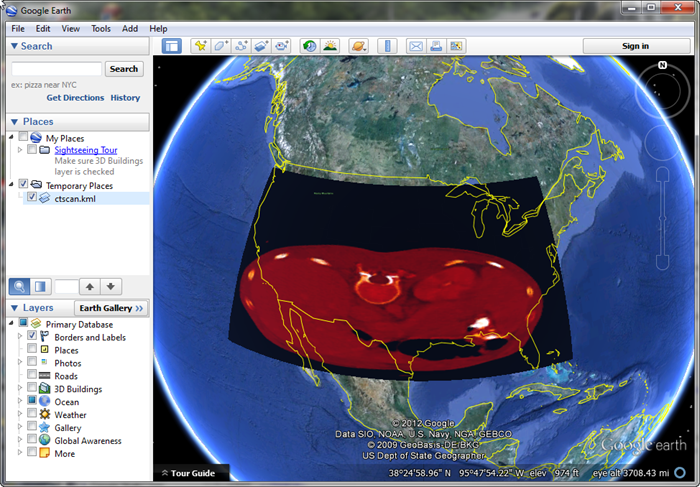Open the ruler measurement tool
Screen dimensions: 700x487
click(388, 46)
